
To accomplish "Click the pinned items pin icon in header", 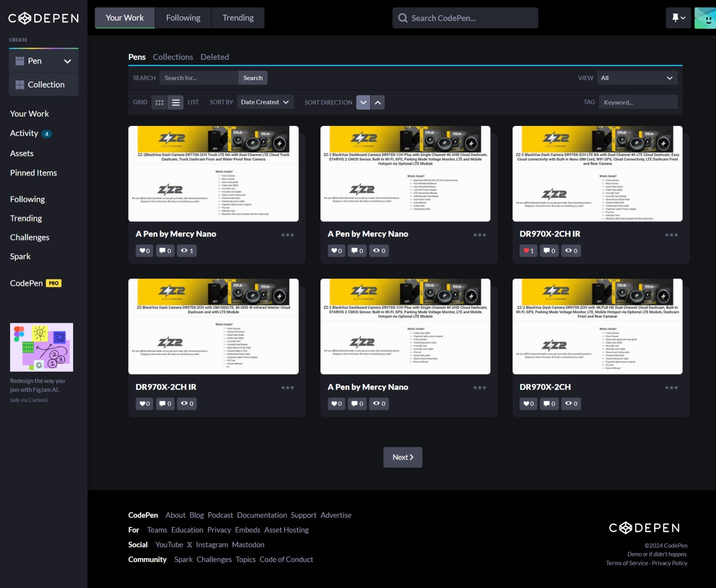I will pos(679,18).
